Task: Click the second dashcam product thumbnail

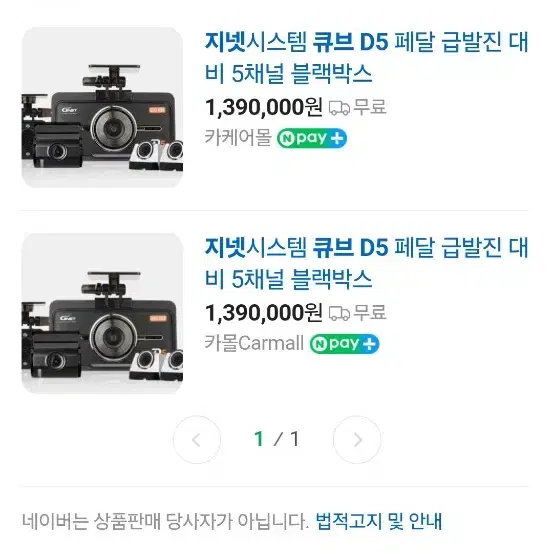Action: click(x=102, y=313)
